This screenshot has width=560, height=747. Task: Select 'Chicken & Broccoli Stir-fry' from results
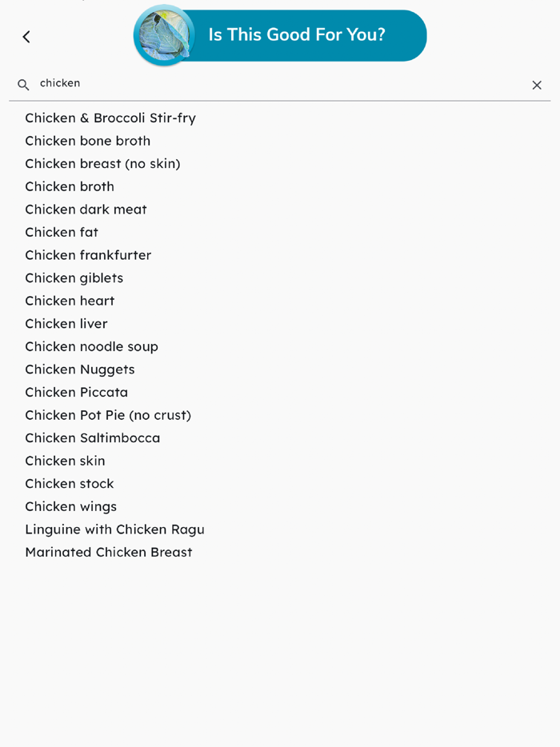110,118
